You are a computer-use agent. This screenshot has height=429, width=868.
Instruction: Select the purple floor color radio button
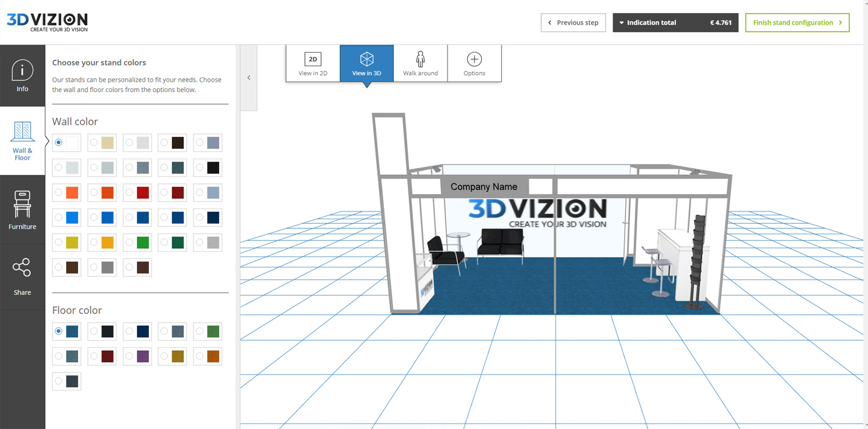pos(129,356)
